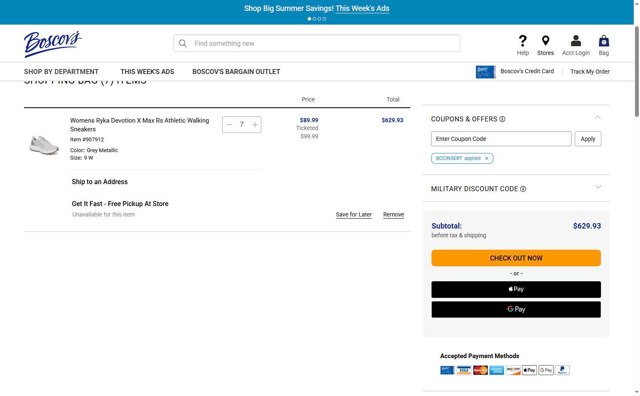Pay with Google Pay button
This screenshot has height=396, width=640.
tap(516, 309)
